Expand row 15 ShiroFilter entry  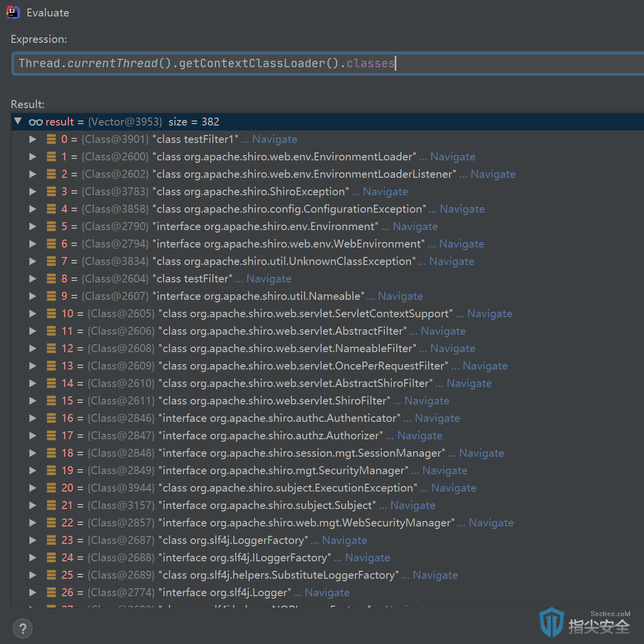(x=33, y=401)
